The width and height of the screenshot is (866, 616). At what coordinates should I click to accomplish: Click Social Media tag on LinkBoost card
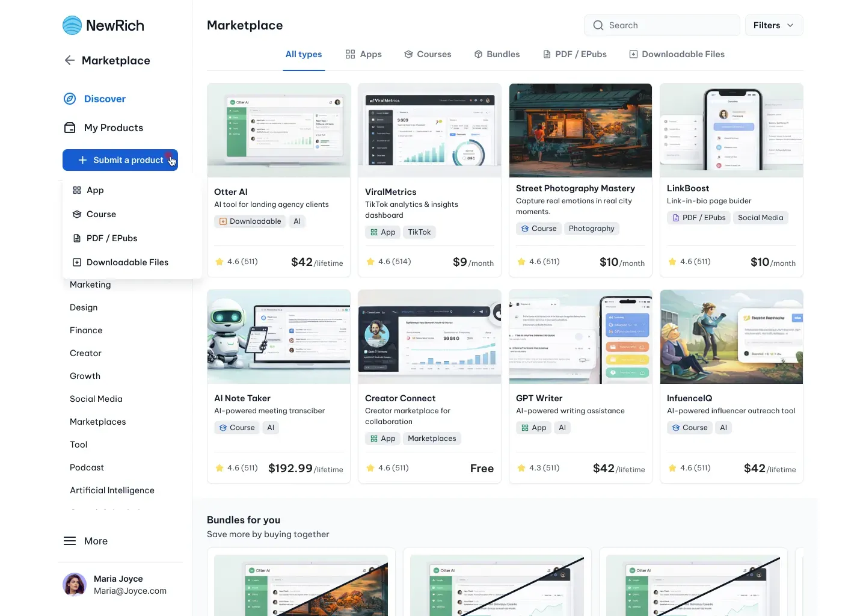click(761, 218)
